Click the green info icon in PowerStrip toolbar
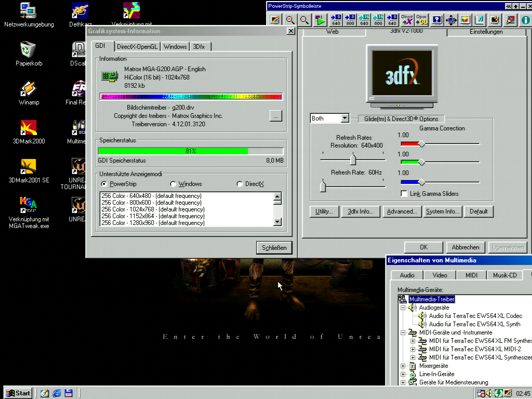This screenshot has width=532, height=399. (x=526, y=20)
